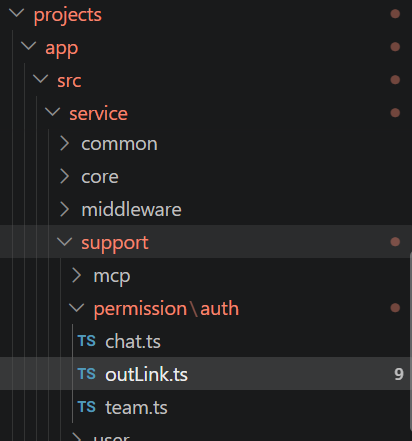The image size is (412, 441).
Task: Click the explorer vertical scrollbar
Action: (x=410, y=342)
